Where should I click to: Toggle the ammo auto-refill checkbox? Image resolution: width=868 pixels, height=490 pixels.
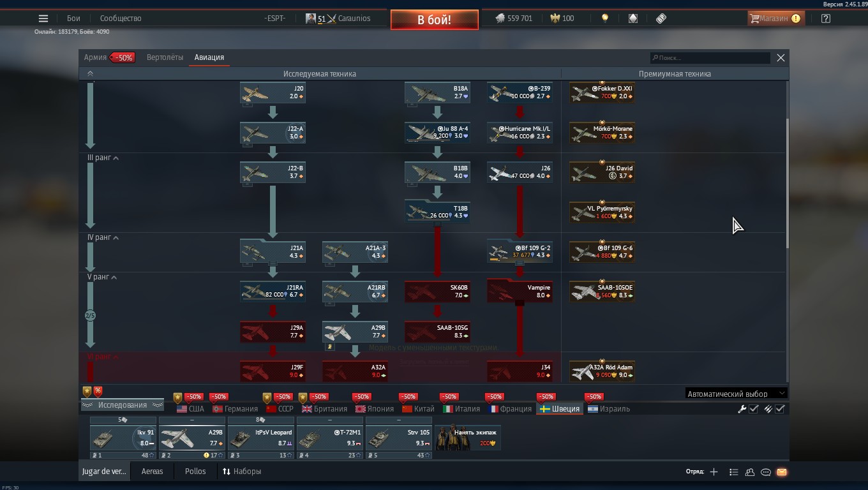779,409
